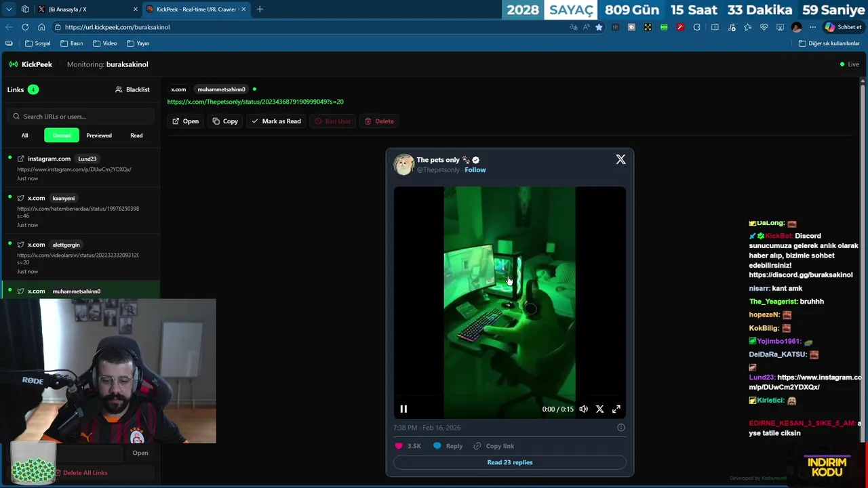The width and height of the screenshot is (868, 488).
Task: Open the x.com link from kaanyeni
Action: tap(81, 211)
